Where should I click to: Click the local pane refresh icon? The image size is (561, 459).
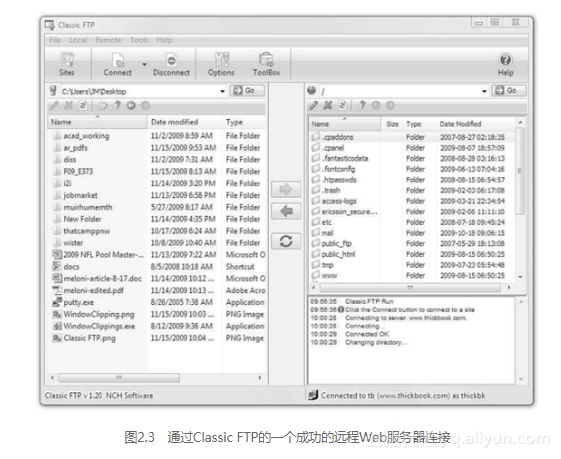(83, 106)
